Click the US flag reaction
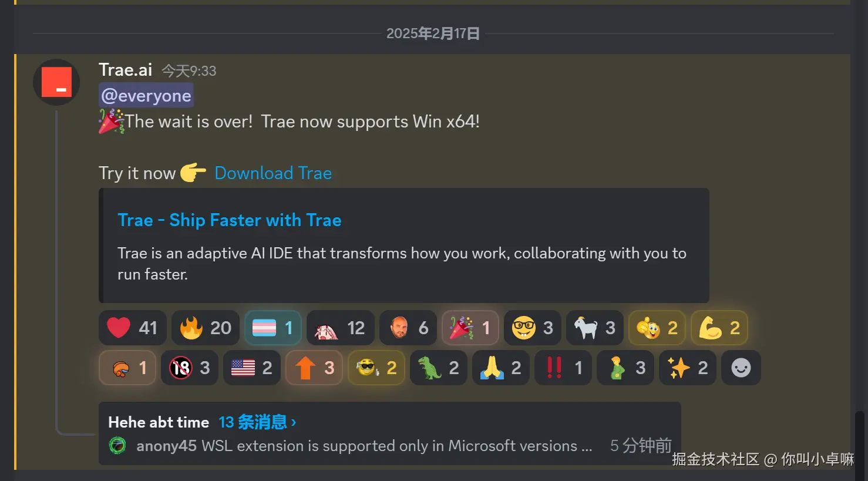This screenshot has height=481, width=868. point(252,368)
